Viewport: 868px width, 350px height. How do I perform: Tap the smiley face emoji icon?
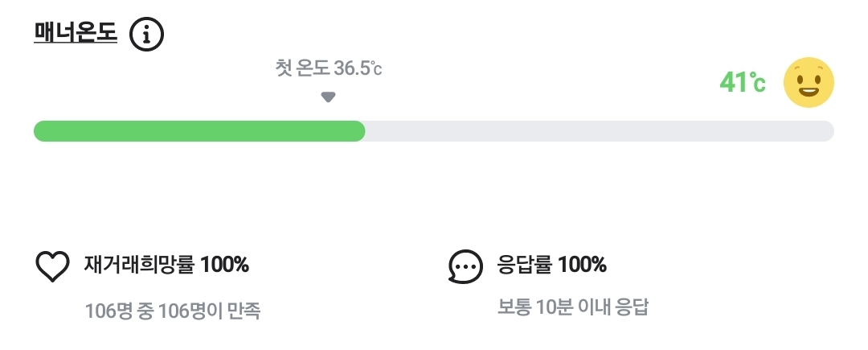(809, 82)
